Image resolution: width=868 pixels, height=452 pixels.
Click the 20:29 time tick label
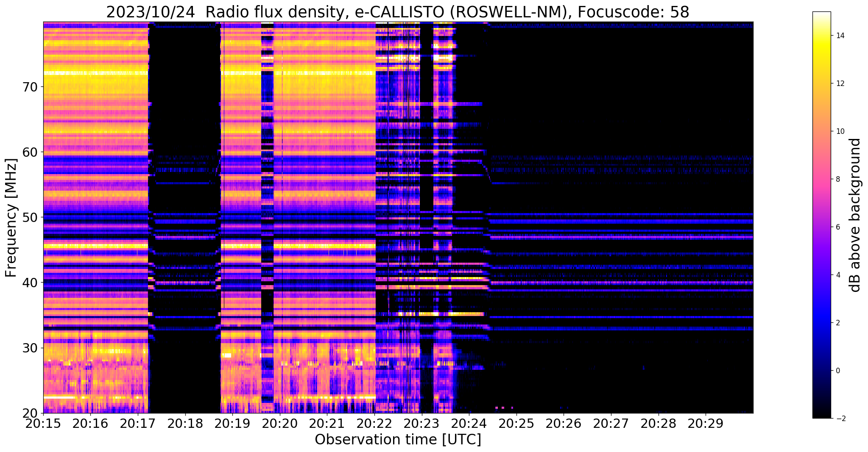(x=706, y=424)
